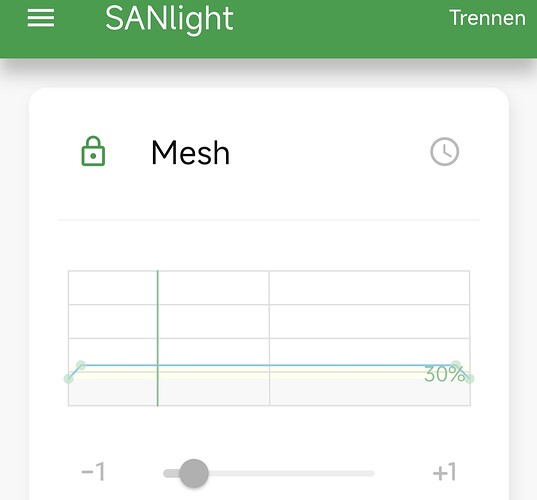Image resolution: width=537 pixels, height=500 pixels.
Task: Click the gray slider thumb
Action: [x=194, y=473]
